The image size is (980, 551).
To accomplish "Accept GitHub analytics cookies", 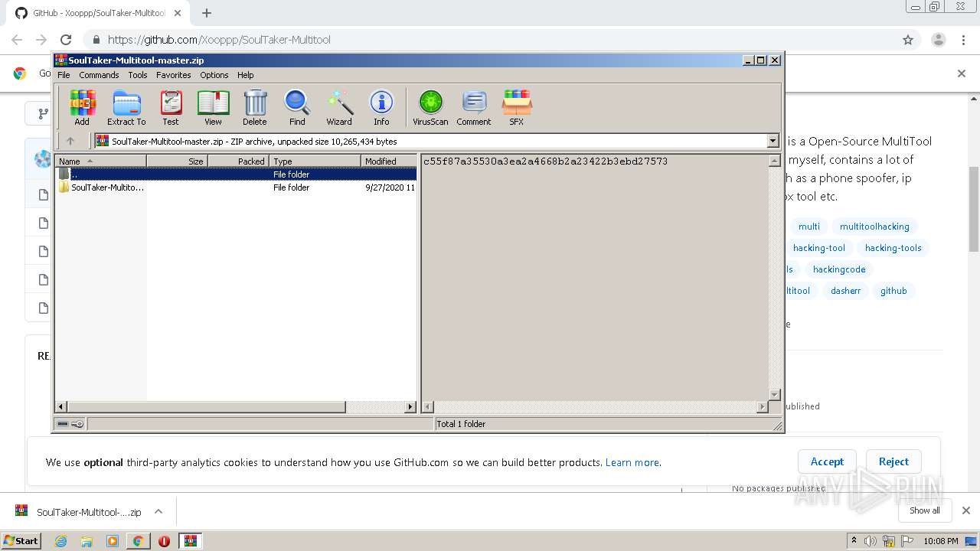I will pos(827,461).
